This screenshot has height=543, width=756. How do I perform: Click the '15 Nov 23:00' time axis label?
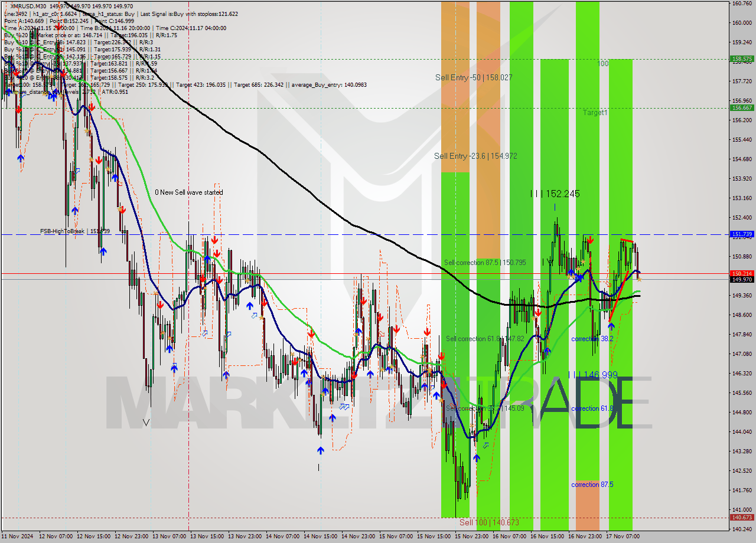[472, 537]
